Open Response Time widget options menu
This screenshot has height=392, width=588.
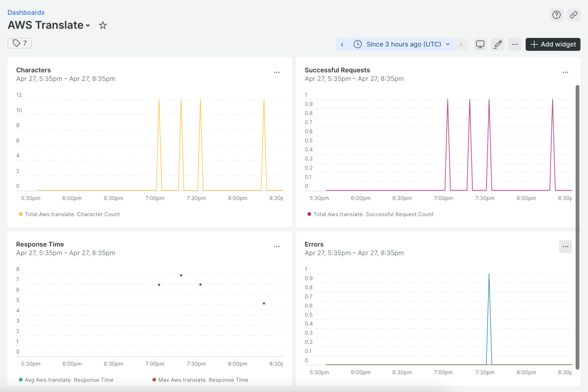(x=277, y=246)
